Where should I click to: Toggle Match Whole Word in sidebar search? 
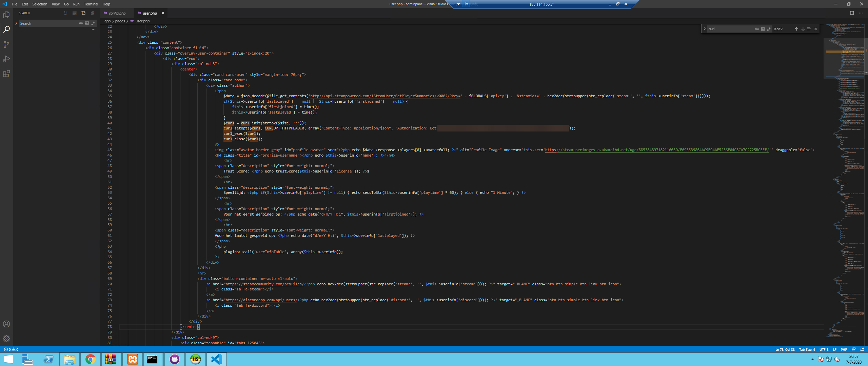[x=87, y=23]
